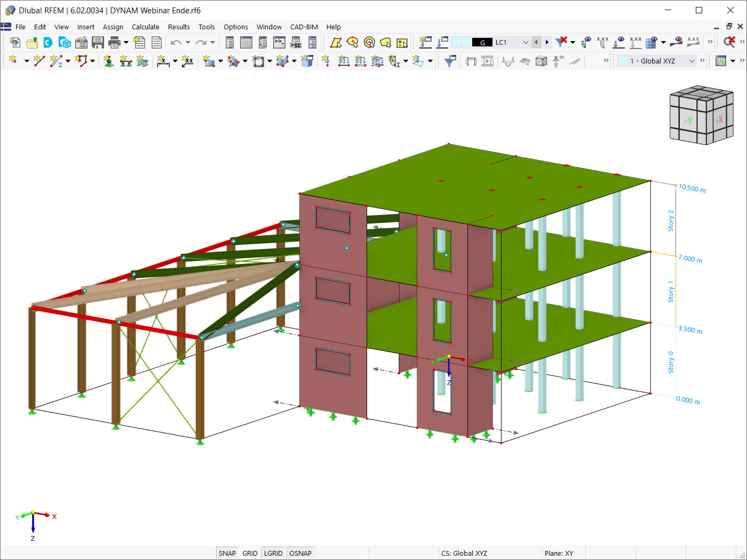Undo the last action
The image size is (747, 560).
pos(175,42)
